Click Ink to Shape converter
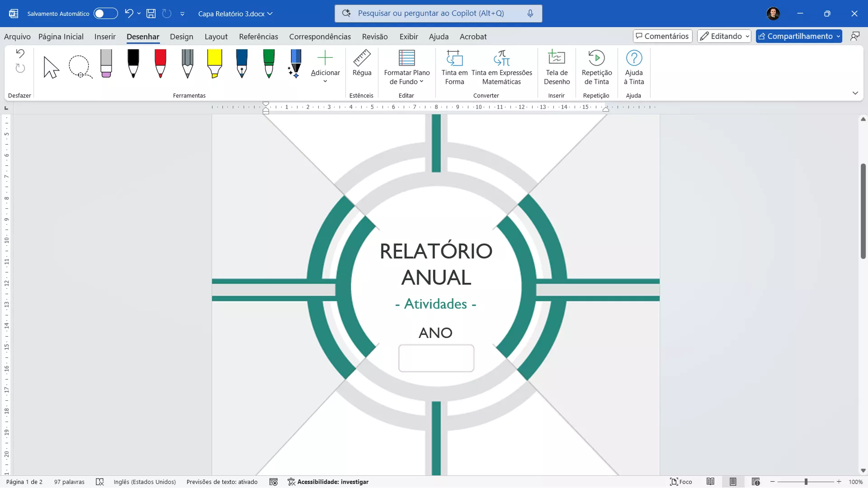The image size is (868, 488). pos(454,67)
